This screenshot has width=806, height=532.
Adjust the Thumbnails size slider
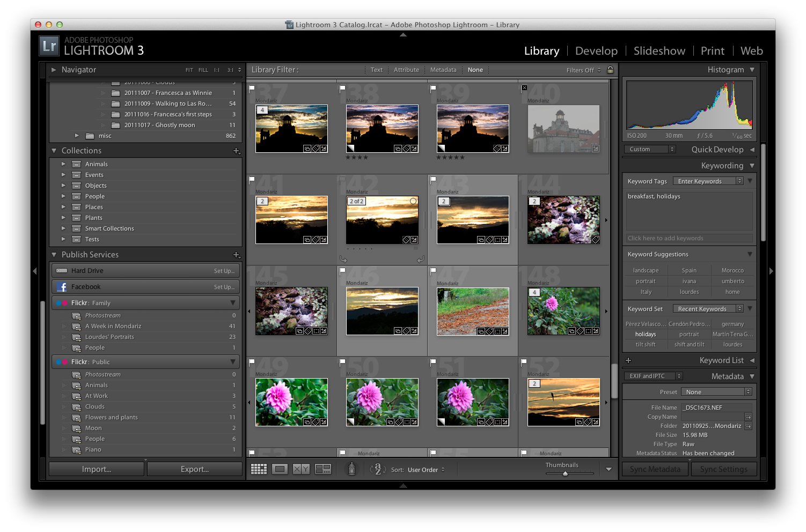click(565, 474)
